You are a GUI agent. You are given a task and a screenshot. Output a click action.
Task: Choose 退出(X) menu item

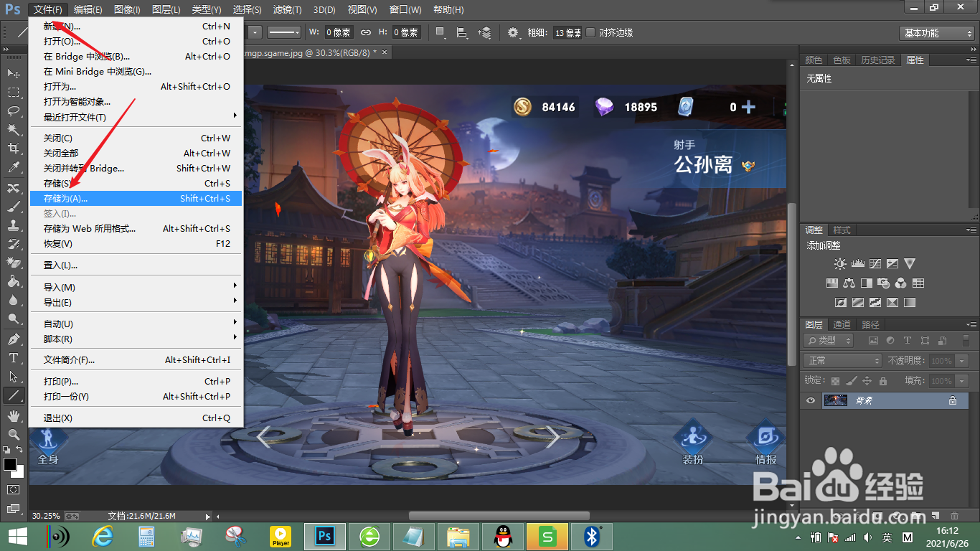click(x=136, y=418)
